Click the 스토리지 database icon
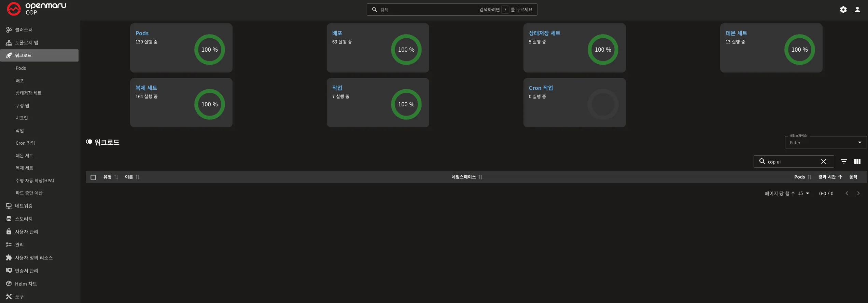The image size is (868, 303). click(9, 219)
